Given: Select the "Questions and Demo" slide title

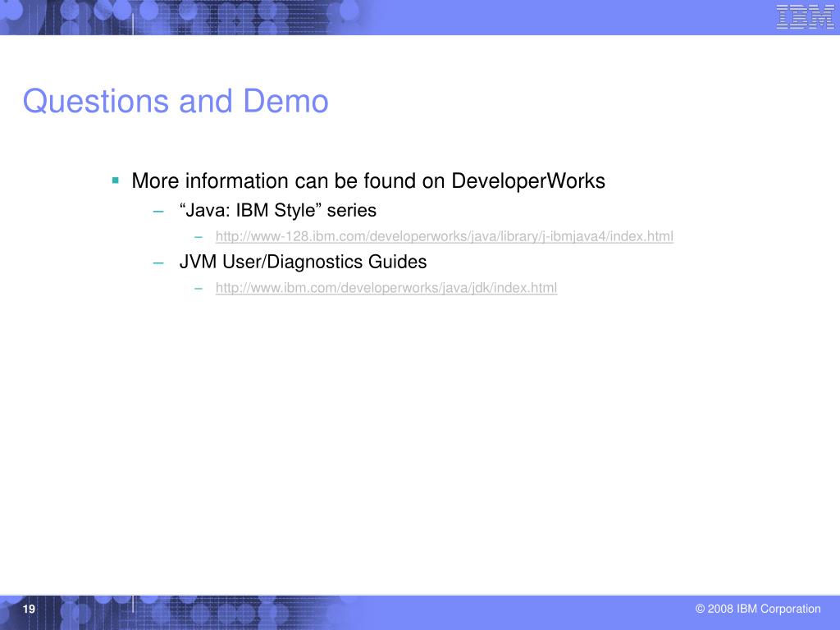Looking at the screenshot, I should coord(176,101).
